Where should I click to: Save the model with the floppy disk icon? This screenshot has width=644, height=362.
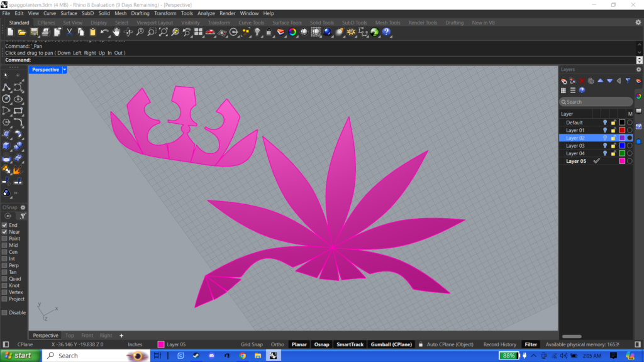(x=34, y=32)
